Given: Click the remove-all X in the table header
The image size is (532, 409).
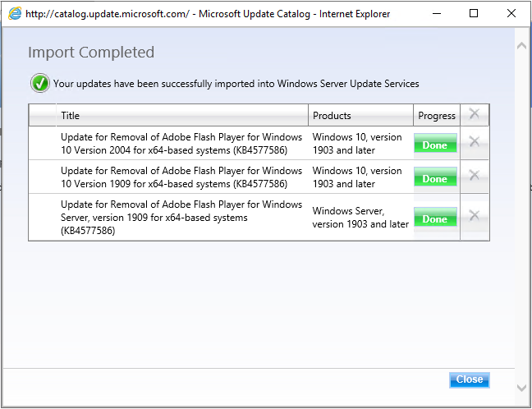Looking at the screenshot, I should coord(475,113).
